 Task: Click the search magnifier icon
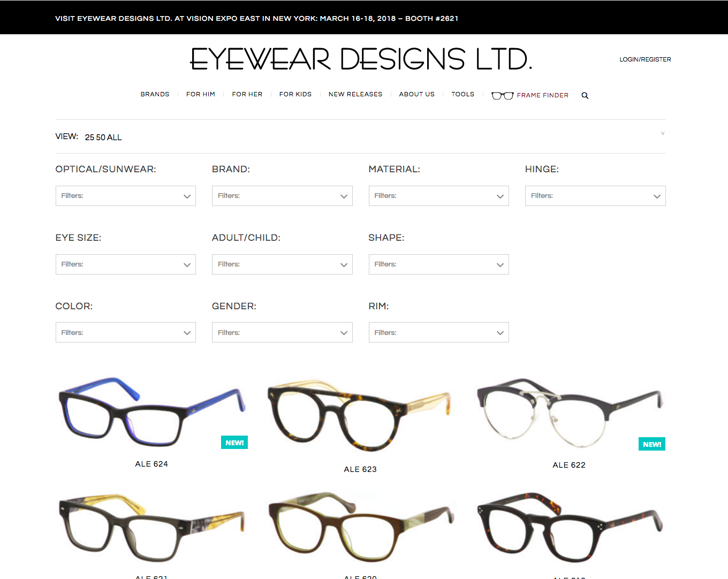click(x=585, y=95)
